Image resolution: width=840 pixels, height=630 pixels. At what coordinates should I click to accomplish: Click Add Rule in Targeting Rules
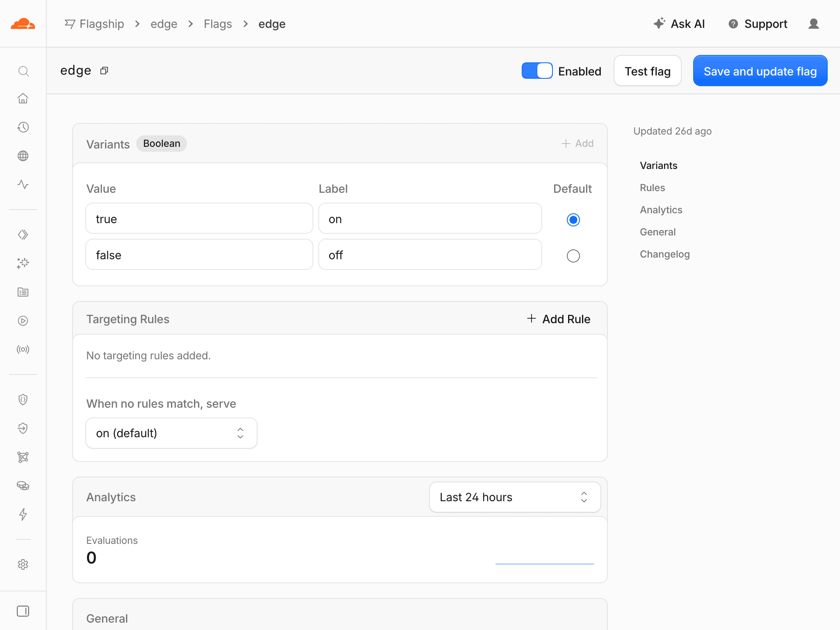[x=558, y=319]
